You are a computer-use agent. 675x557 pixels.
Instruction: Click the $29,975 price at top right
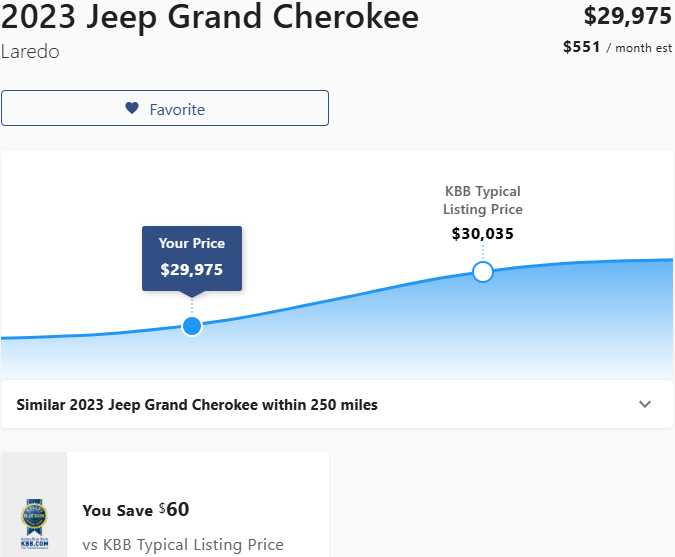(627, 16)
